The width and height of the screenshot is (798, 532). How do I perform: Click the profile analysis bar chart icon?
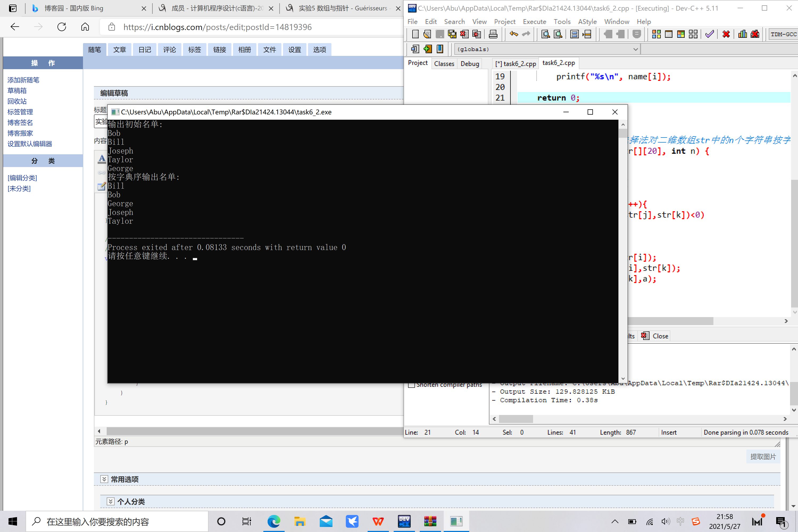[742, 34]
